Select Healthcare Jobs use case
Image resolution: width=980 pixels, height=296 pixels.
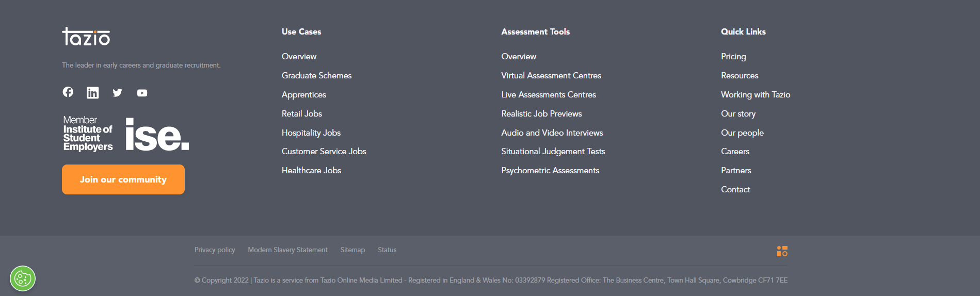[311, 170]
